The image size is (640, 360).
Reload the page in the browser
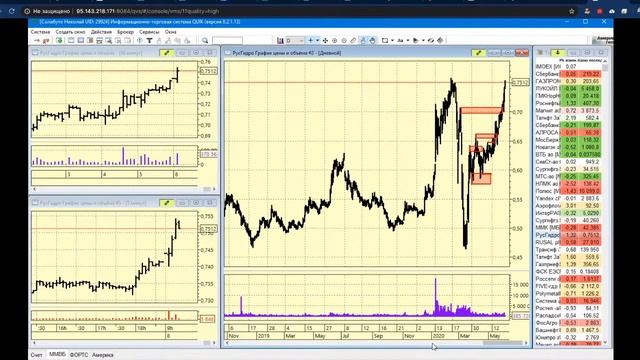(x=12, y=11)
